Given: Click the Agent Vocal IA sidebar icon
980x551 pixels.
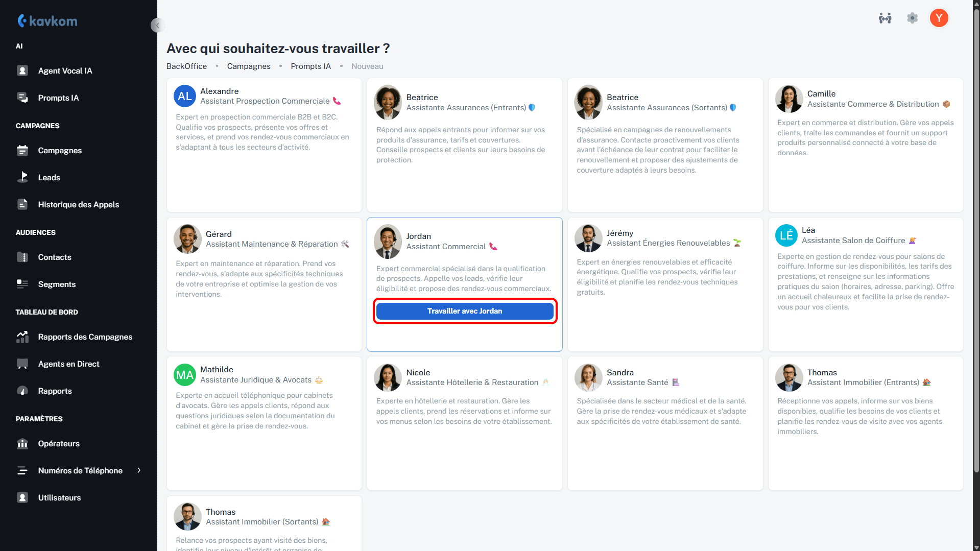Looking at the screenshot, I should coord(22,70).
